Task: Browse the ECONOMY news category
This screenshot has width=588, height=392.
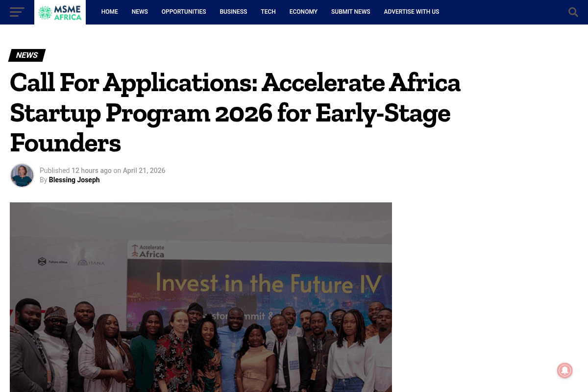Action: tap(303, 12)
